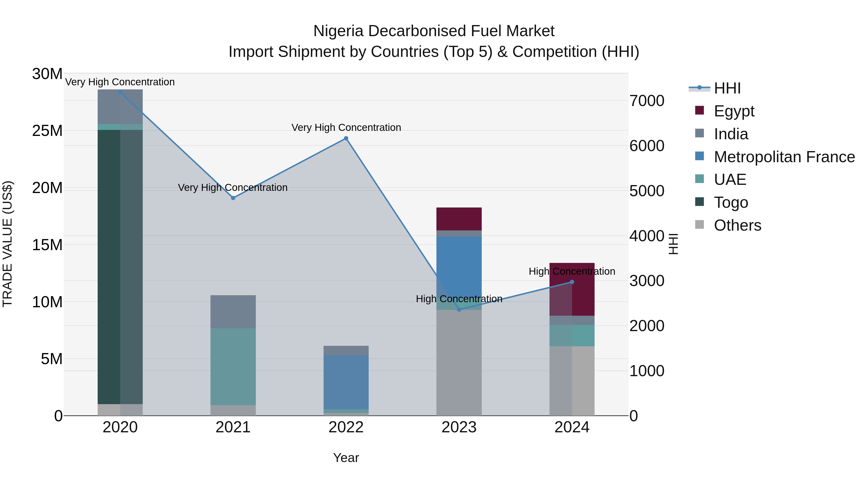The height and width of the screenshot is (488, 868).
Task: Click the 15M tick on trade value axis
Action: 47,245
